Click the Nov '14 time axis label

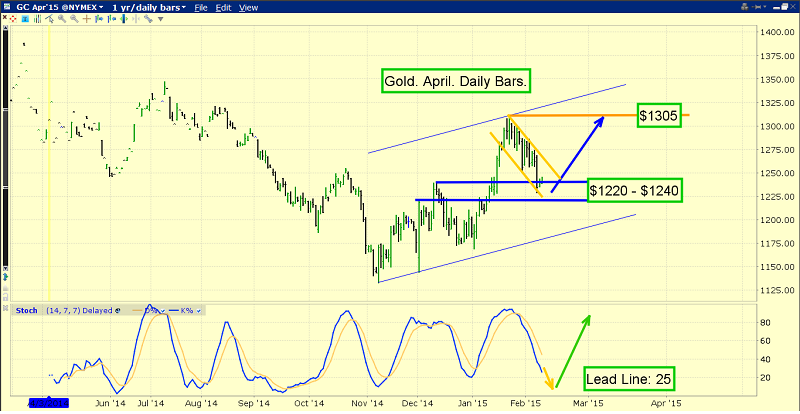[x=367, y=402]
